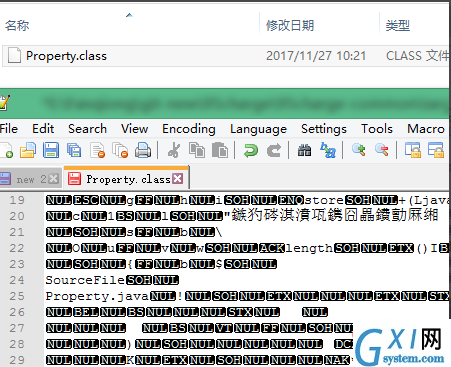Click the Synchronize vertical scrolling icon
The width and height of the screenshot is (451, 367).
[413, 150]
